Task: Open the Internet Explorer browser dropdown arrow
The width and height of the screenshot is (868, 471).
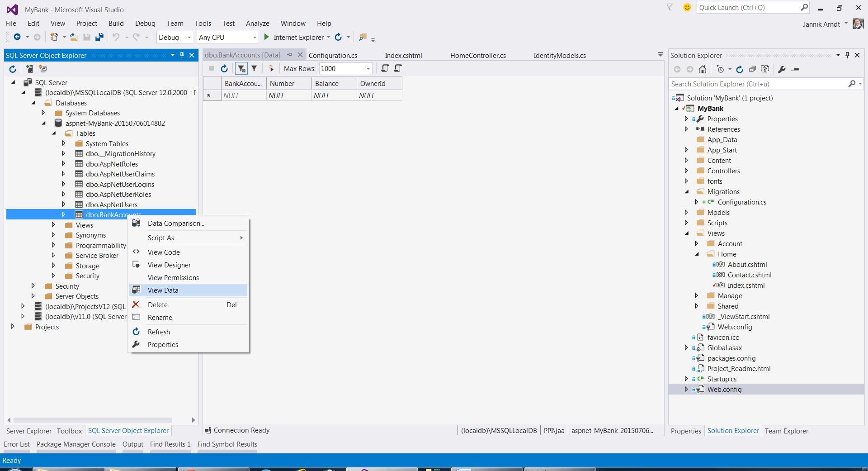Action: 329,37
